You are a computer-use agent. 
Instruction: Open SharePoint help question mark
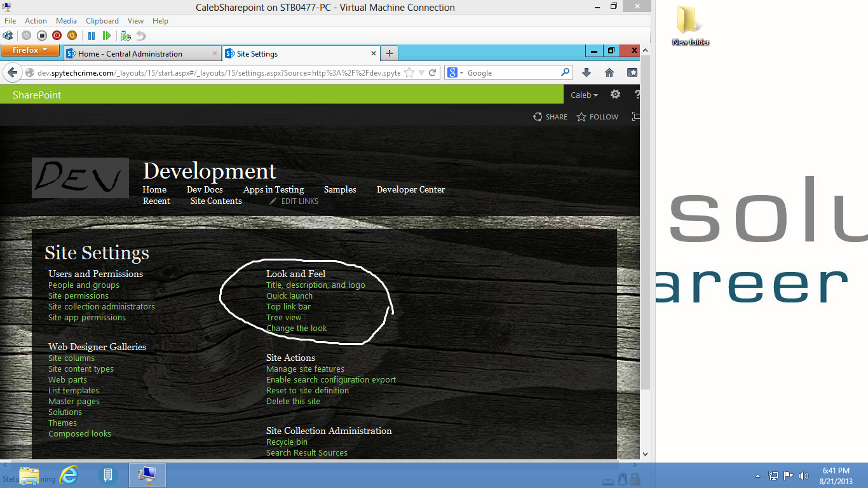point(637,95)
